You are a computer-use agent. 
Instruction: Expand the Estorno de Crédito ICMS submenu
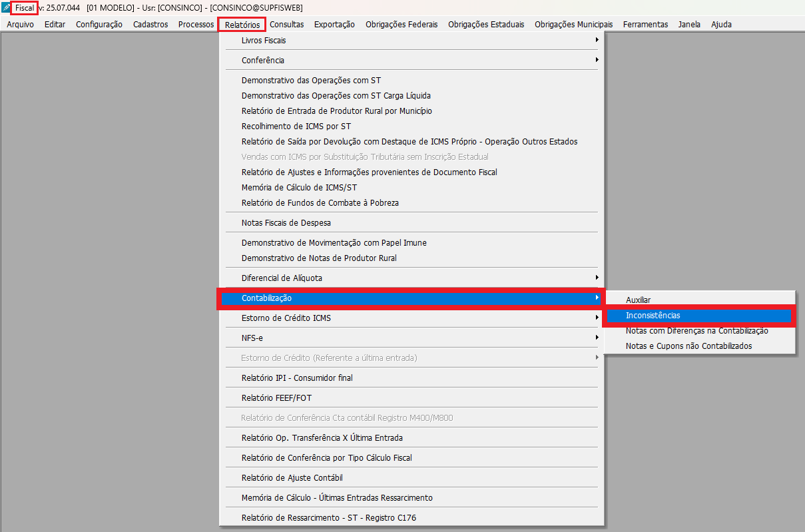click(411, 318)
